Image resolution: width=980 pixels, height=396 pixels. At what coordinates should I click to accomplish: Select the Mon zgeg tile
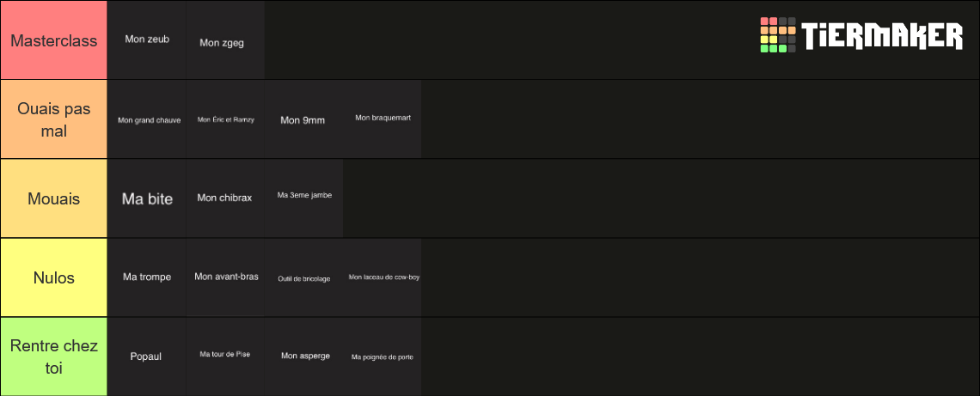225,40
